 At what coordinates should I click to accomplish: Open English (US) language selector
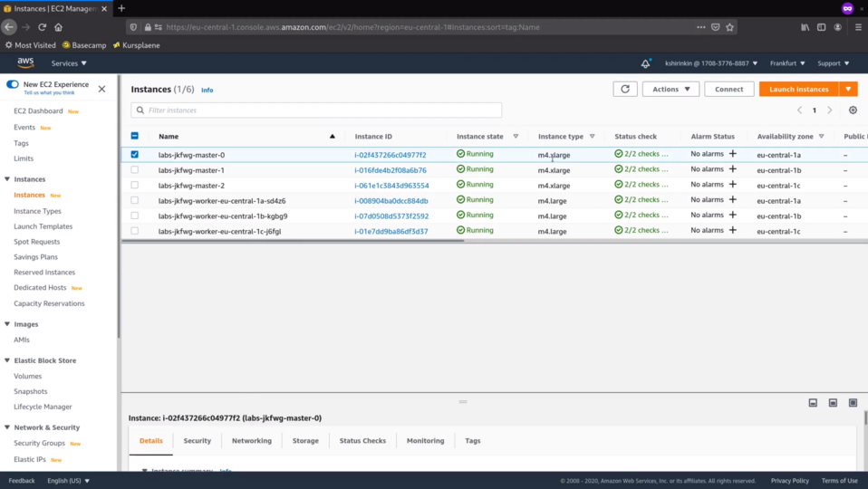point(68,481)
